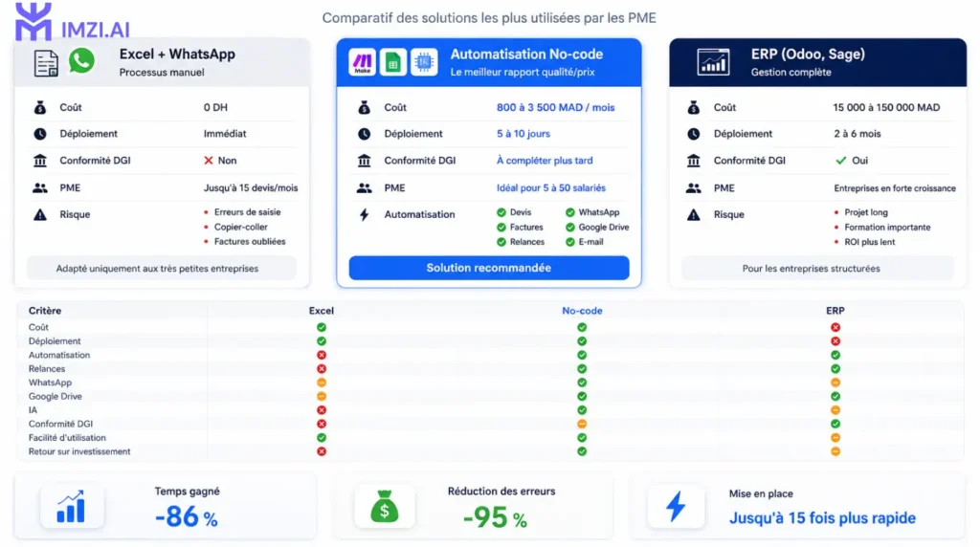Click the Excel check mark in Coût row
Viewport: 980px width, 547px height.
[x=322, y=327]
